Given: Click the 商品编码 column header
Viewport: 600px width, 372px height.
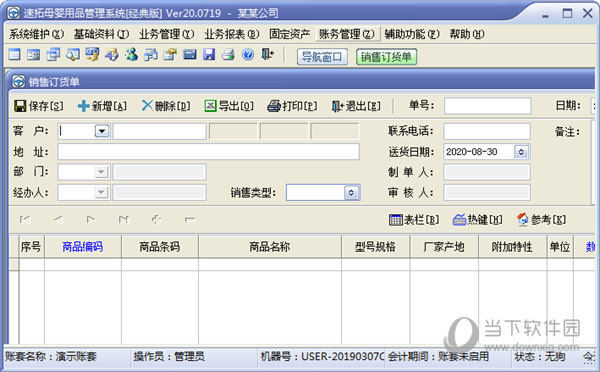Looking at the screenshot, I should pyautogui.click(x=83, y=246).
